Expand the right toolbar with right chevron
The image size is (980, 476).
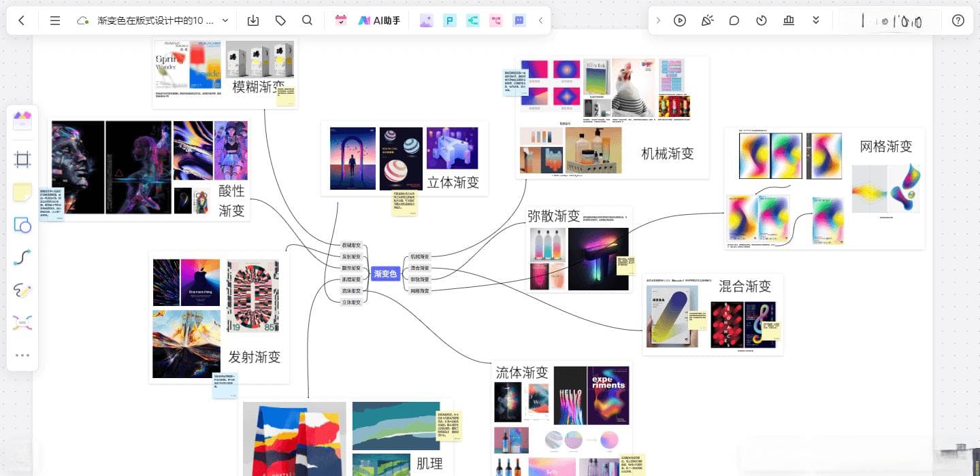658,20
